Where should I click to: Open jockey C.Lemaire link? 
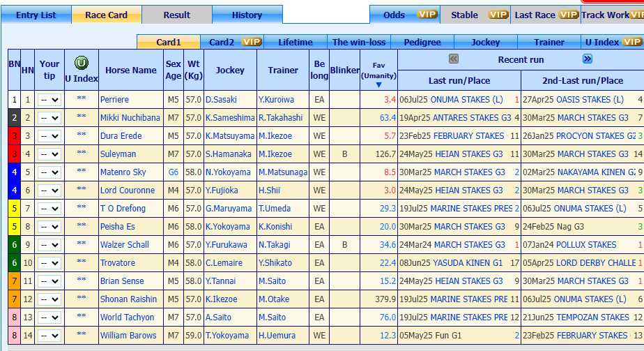pyautogui.click(x=224, y=263)
